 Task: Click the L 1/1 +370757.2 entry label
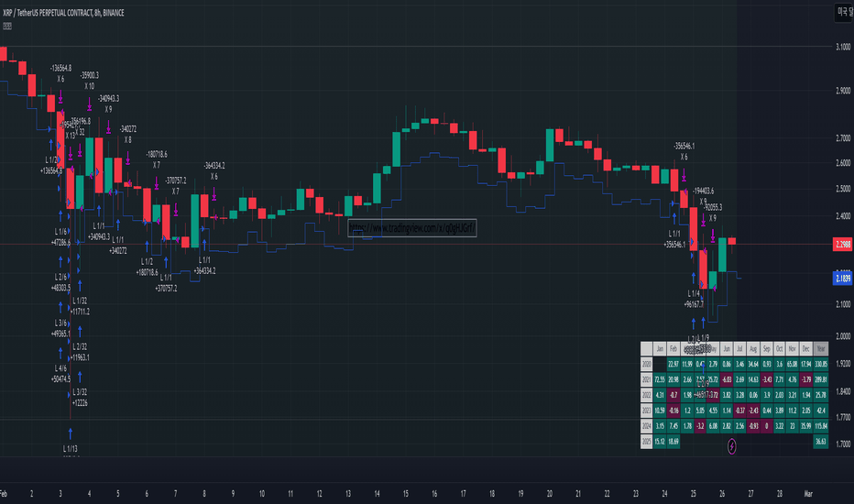click(x=166, y=283)
